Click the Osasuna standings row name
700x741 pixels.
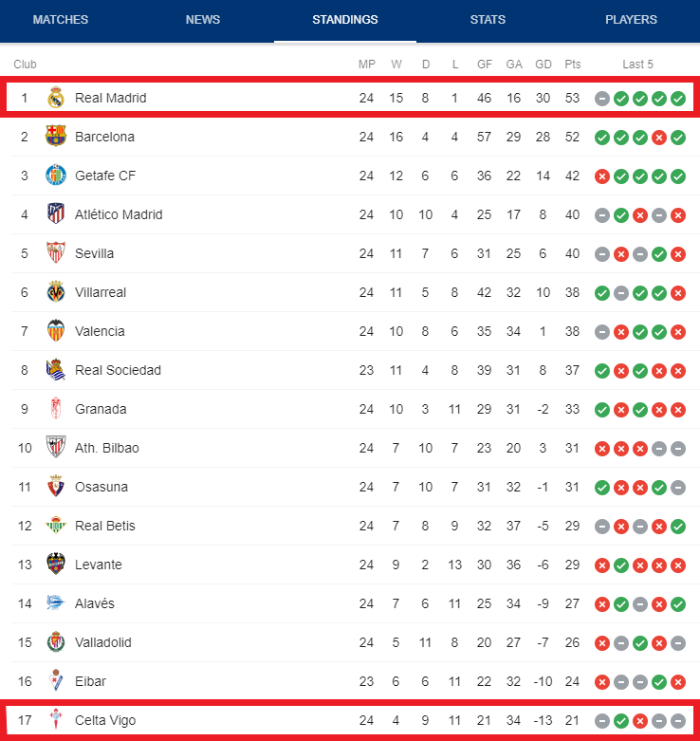pyautogui.click(x=101, y=487)
